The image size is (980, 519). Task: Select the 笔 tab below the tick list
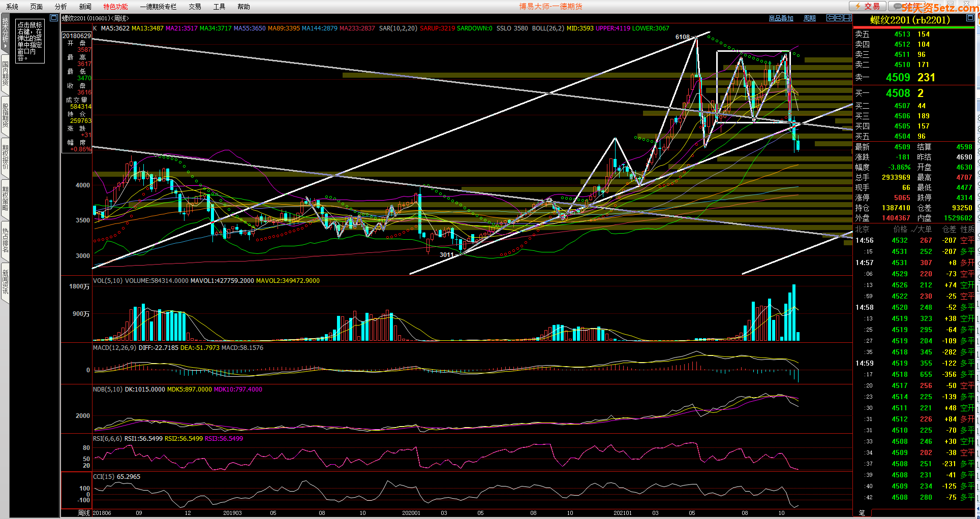862,513
